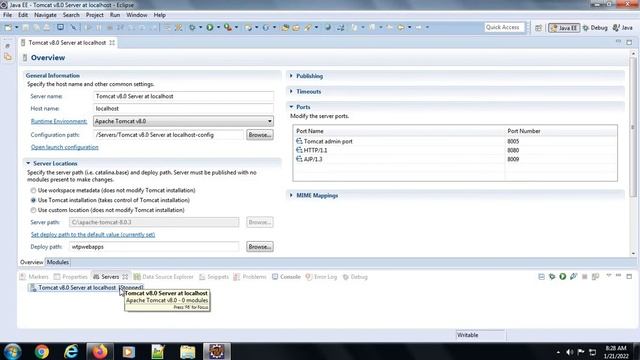640x360 pixels.
Task: Click the Tomcat admin port row icon
Action: click(x=299, y=141)
